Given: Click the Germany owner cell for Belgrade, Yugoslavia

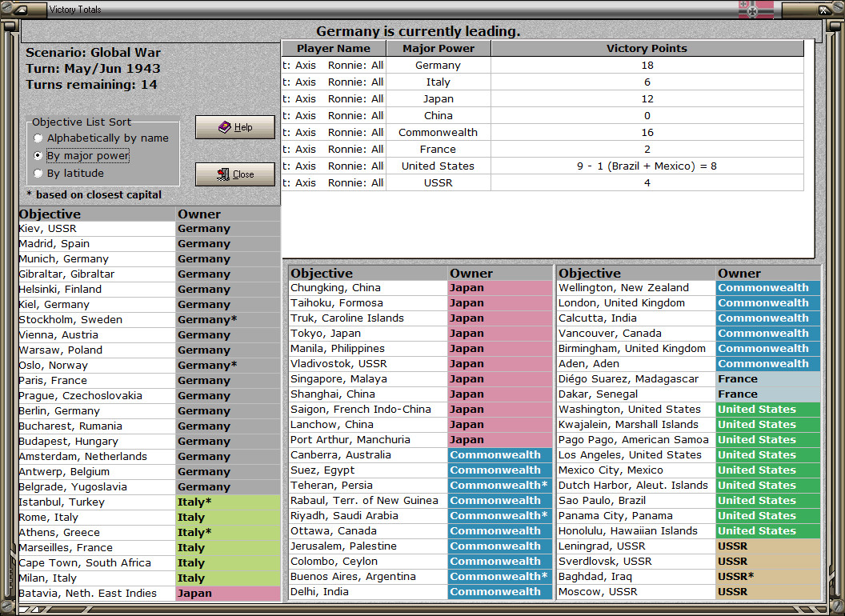Looking at the screenshot, I should click(x=228, y=486).
